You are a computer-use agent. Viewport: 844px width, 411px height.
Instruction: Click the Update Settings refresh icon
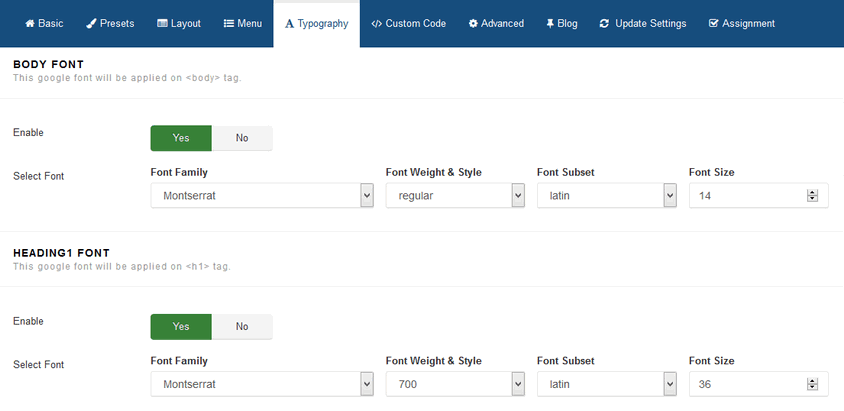pyautogui.click(x=604, y=23)
